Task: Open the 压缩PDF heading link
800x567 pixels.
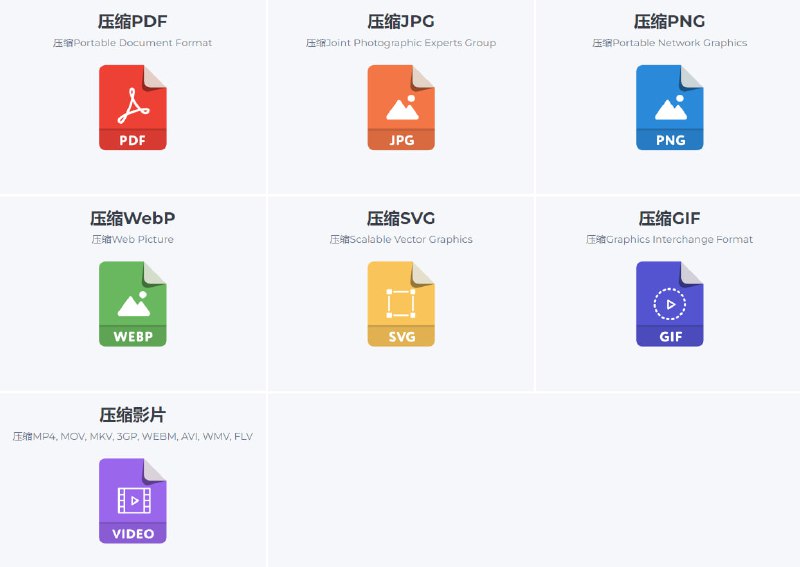Action: (x=133, y=22)
